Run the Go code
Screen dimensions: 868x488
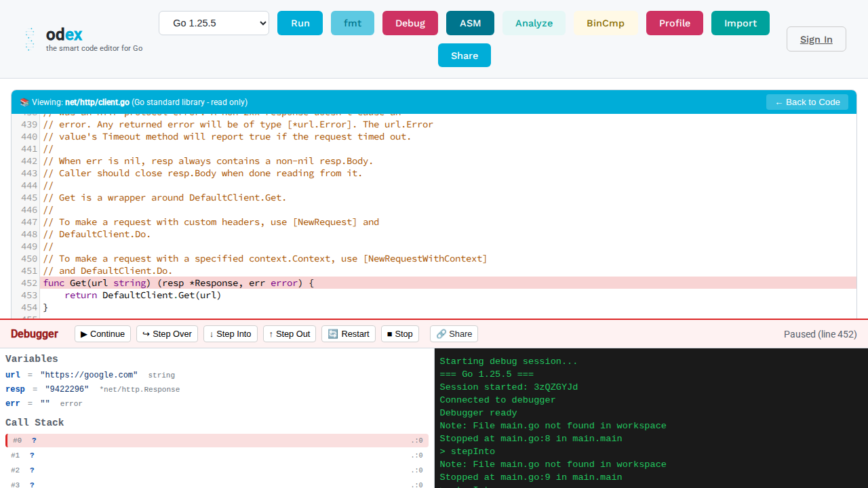(x=300, y=22)
